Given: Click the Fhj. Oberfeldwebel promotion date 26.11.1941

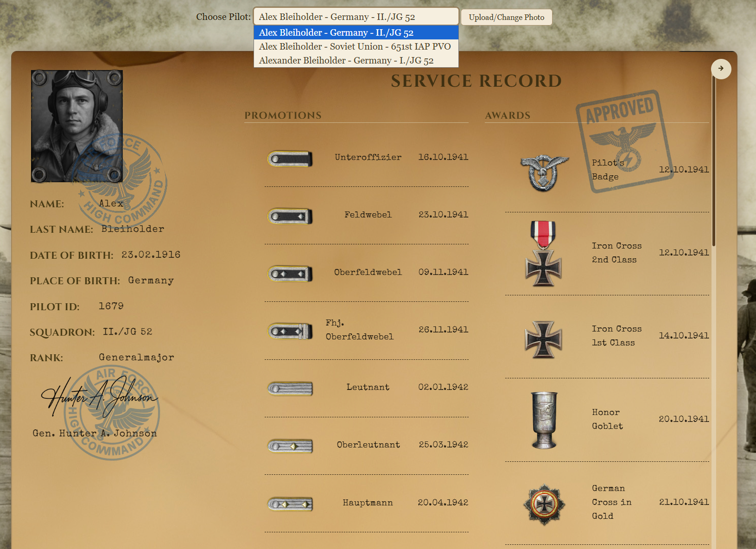Looking at the screenshot, I should [443, 330].
